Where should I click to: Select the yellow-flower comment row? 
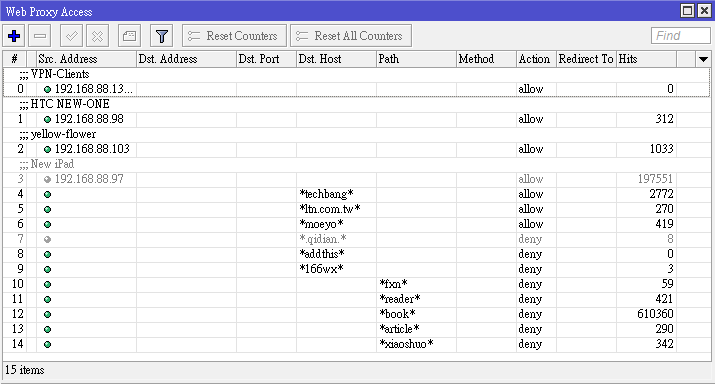356,134
